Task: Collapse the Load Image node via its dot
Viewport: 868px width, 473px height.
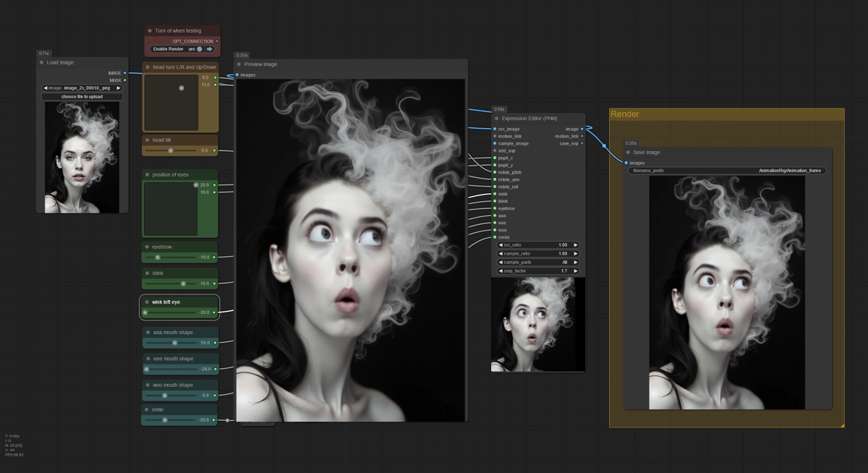Action: coord(42,63)
